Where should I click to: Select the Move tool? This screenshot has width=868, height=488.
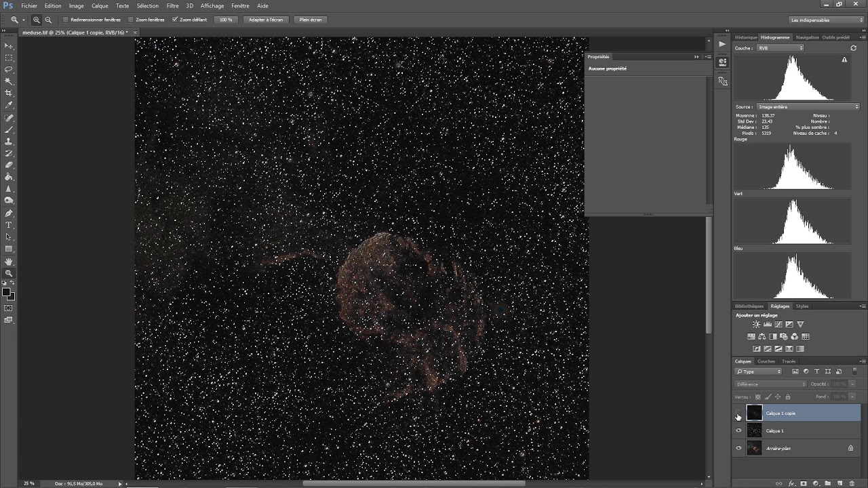[9, 45]
